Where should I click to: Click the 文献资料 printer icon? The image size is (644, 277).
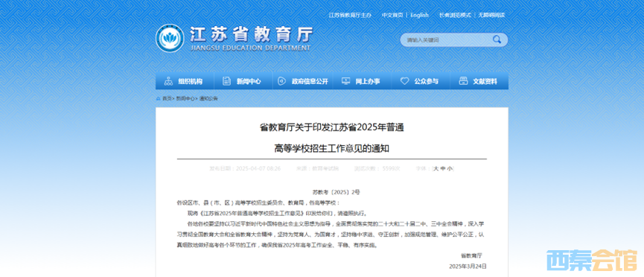(x=463, y=81)
